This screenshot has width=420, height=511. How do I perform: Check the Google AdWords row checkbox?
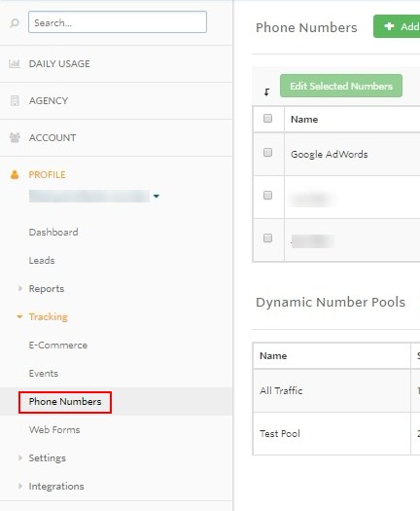pyautogui.click(x=267, y=152)
